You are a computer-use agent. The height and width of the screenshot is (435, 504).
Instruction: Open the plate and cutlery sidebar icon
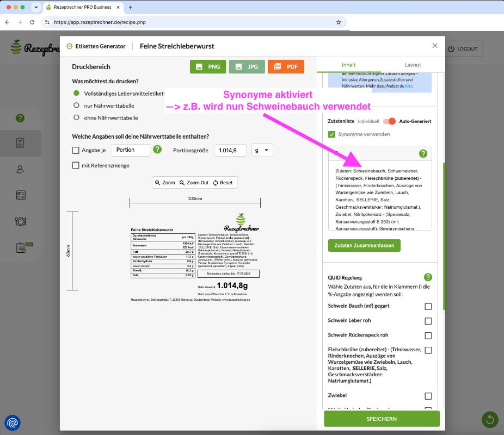click(21, 221)
